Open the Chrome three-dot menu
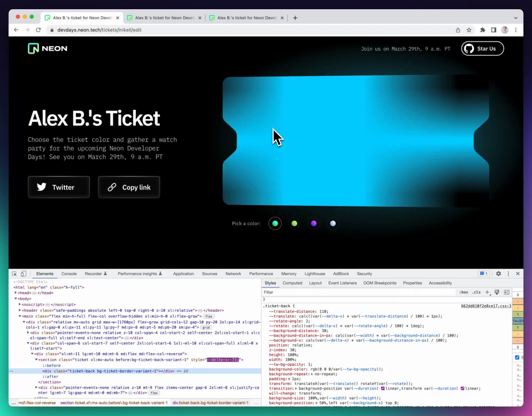This screenshot has height=416, width=532. 516,30
